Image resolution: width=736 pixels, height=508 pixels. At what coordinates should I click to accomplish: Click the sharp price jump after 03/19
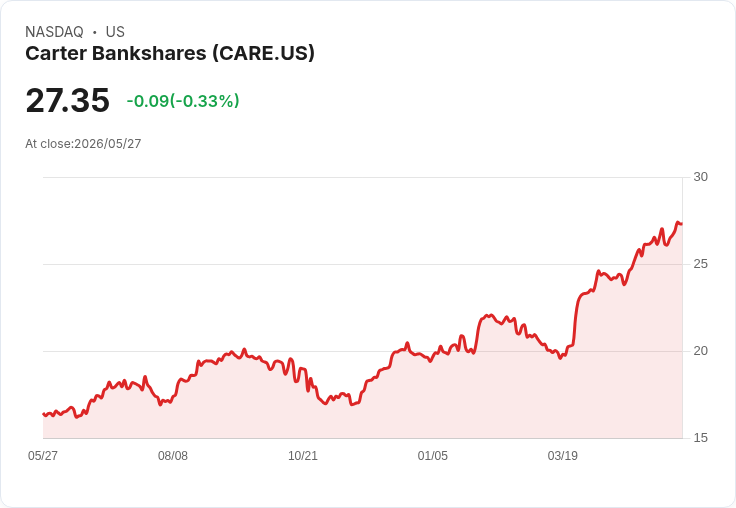[575, 319]
